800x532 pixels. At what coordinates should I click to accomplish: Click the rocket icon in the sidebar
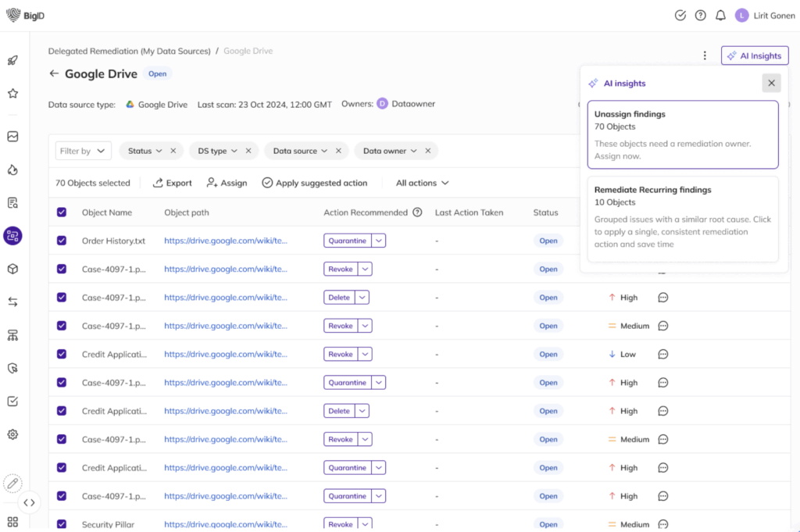[12, 60]
